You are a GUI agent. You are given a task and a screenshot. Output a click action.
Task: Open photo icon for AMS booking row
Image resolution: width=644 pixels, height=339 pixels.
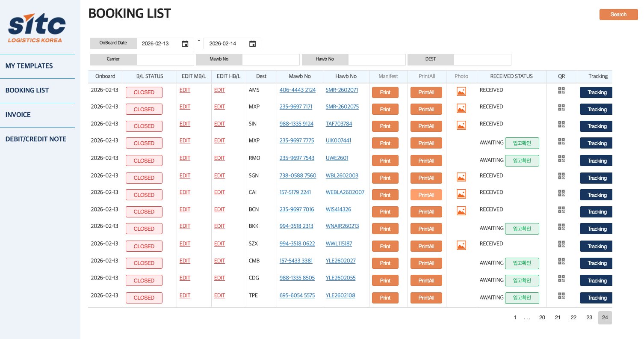(x=461, y=91)
